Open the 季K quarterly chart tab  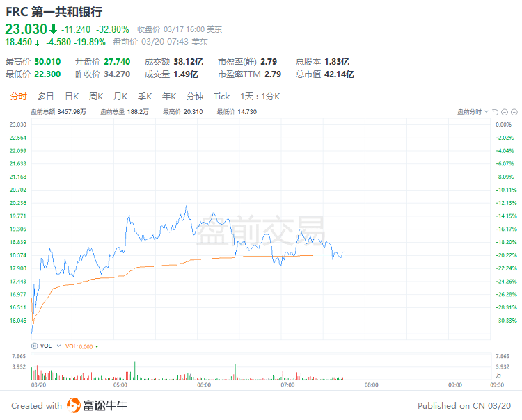tap(145, 97)
